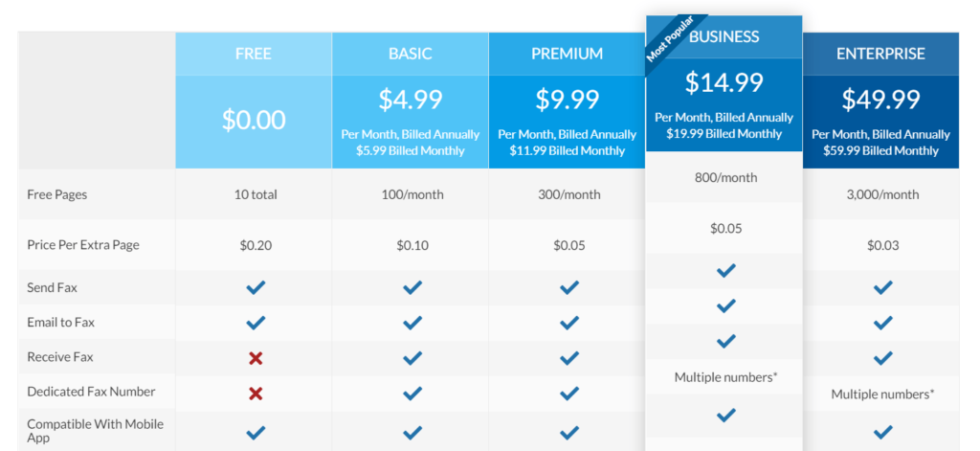Click the Mobile App checkmark under Free plan
The image size is (980, 451).
pos(256,432)
